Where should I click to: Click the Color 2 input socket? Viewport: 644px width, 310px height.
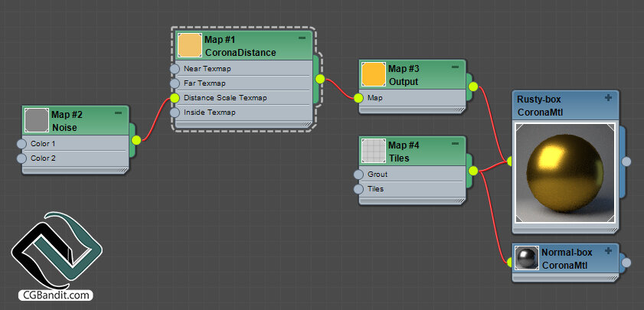(x=21, y=158)
